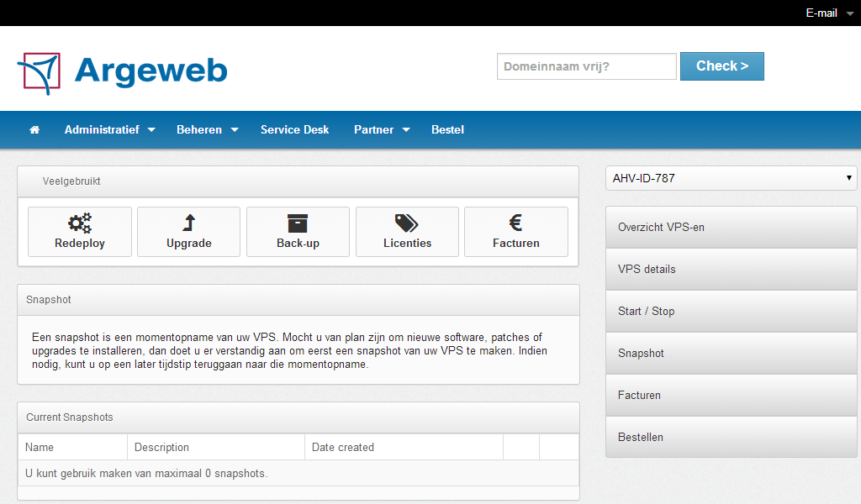Click the Bestellen sidebar item
This screenshot has height=504, width=861.
731,438
